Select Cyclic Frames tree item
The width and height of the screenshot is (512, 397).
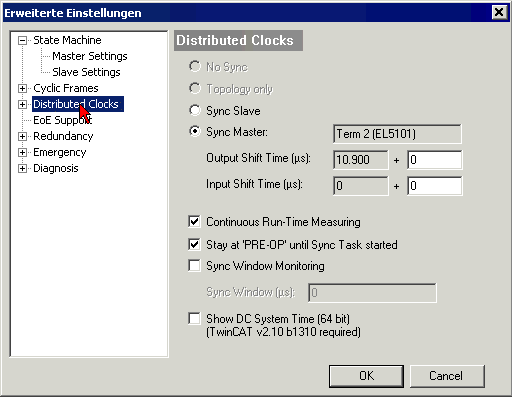[66, 88]
